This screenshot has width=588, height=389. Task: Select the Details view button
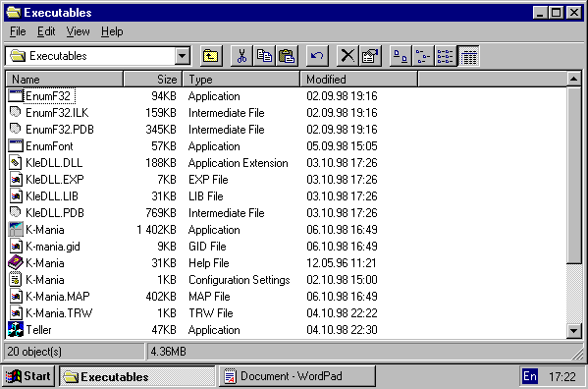coord(468,56)
